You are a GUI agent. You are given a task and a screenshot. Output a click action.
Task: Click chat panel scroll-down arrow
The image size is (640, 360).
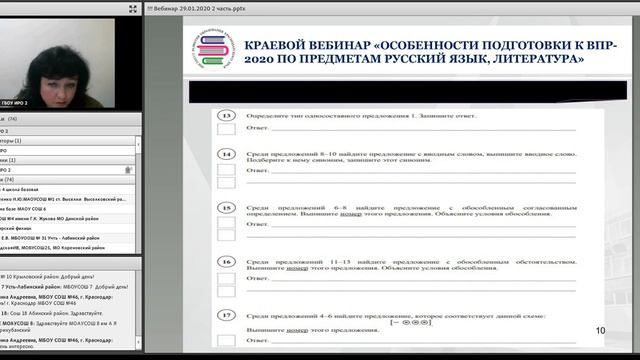coord(138,342)
